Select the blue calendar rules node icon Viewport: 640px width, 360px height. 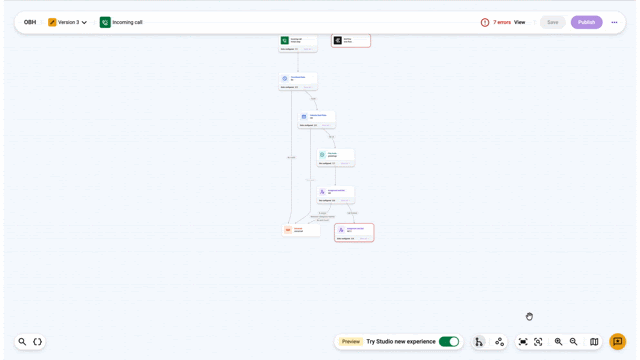(304, 117)
